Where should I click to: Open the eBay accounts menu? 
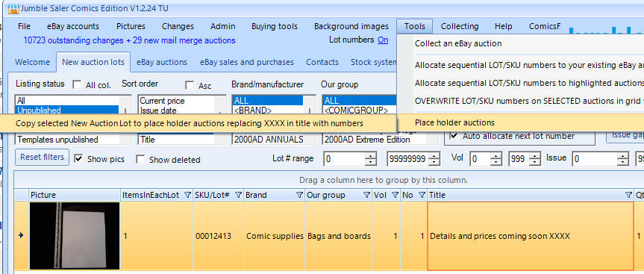[72, 26]
